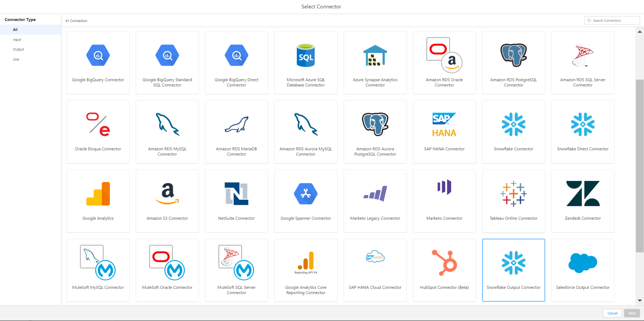Choose the Oracle Eloqua Connector
The image size is (644, 321).
click(98, 132)
